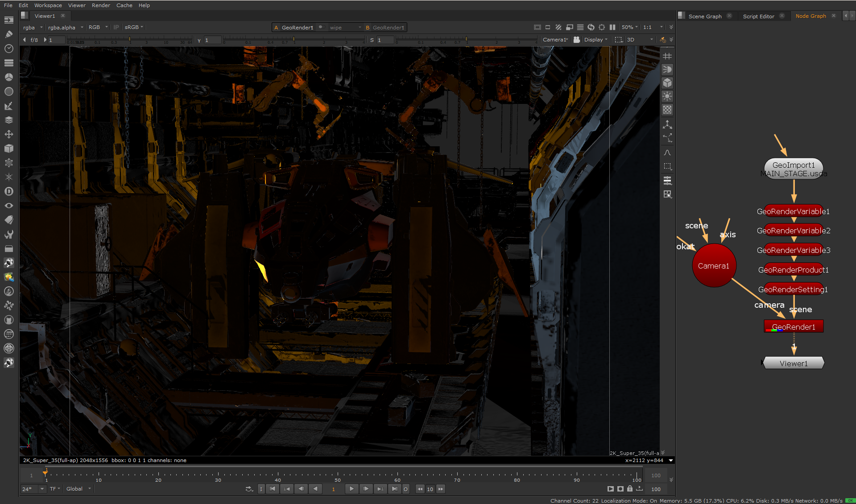
Task: Open the 3D nodes toolbar menu
Action: click(x=9, y=149)
